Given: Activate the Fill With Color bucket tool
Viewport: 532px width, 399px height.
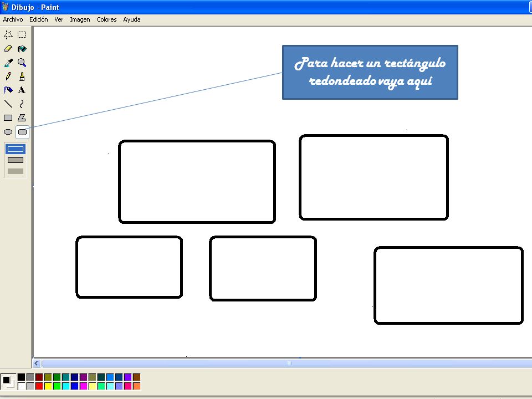Looking at the screenshot, I should 22,49.
